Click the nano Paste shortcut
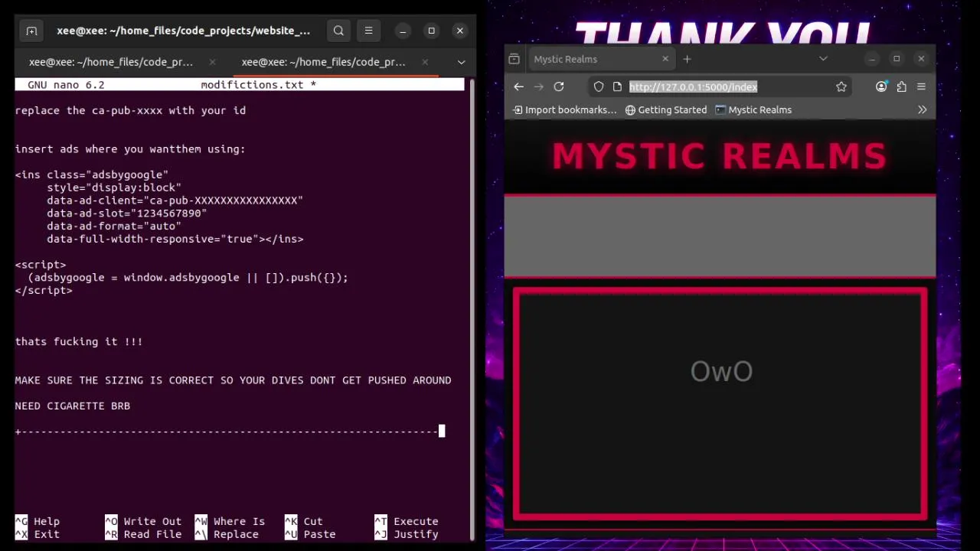 (x=310, y=534)
